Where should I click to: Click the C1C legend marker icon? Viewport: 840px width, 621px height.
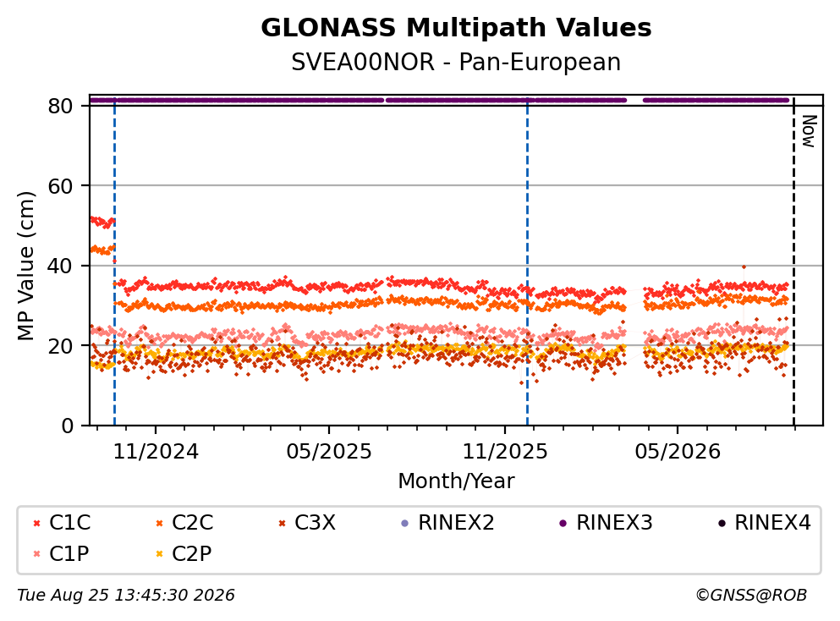point(36,523)
